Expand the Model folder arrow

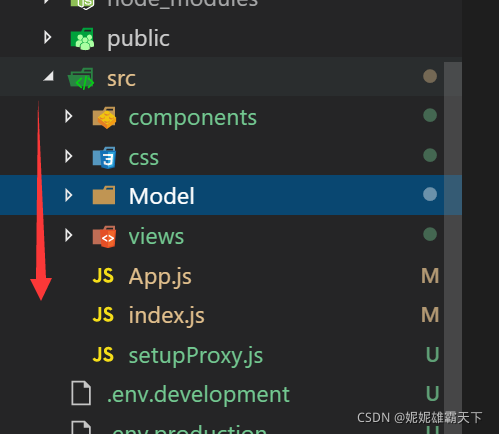click(x=69, y=195)
